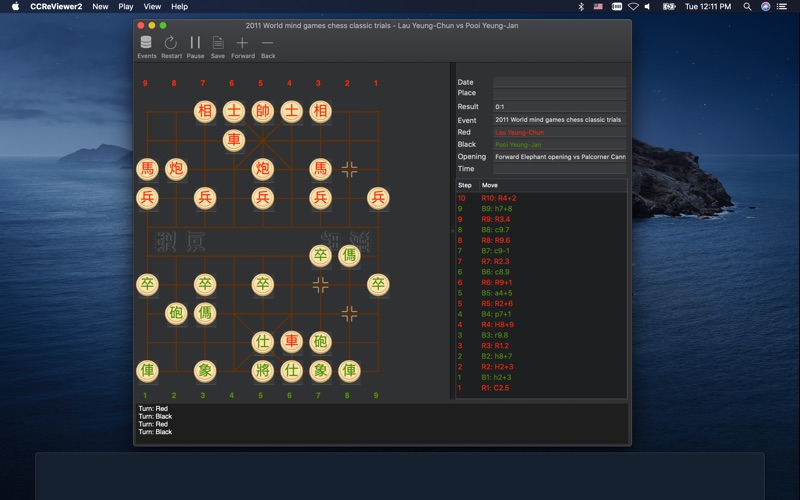800x500 pixels.
Task: Select the red soldier 兵 on red file 1
Action: click(x=378, y=197)
